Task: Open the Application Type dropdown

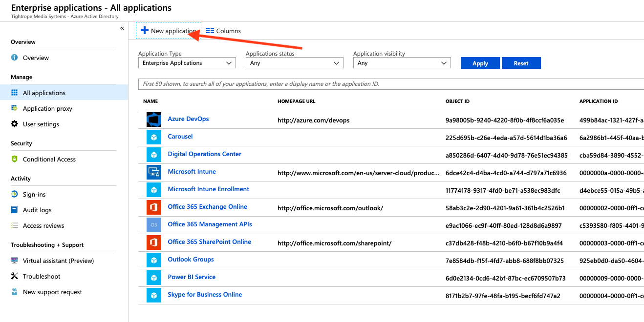Action: 187,63
